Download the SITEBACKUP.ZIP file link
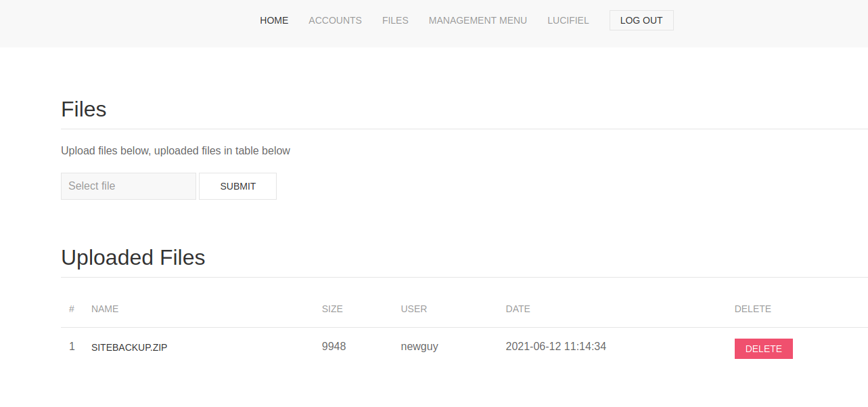The image size is (868, 407). tap(129, 347)
